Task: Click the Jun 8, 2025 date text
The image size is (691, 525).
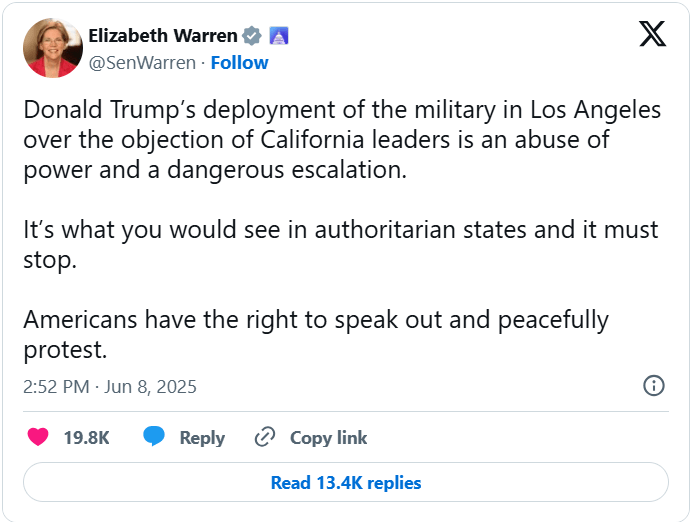Action: click(150, 386)
